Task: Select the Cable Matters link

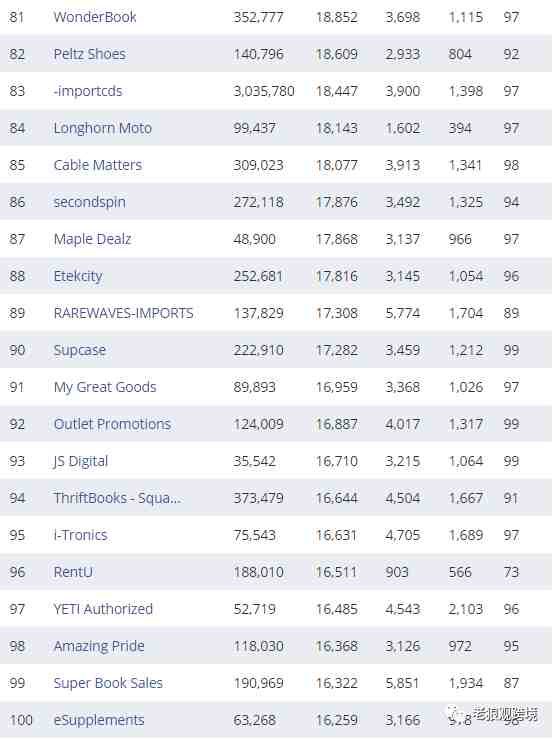Action: (x=98, y=165)
